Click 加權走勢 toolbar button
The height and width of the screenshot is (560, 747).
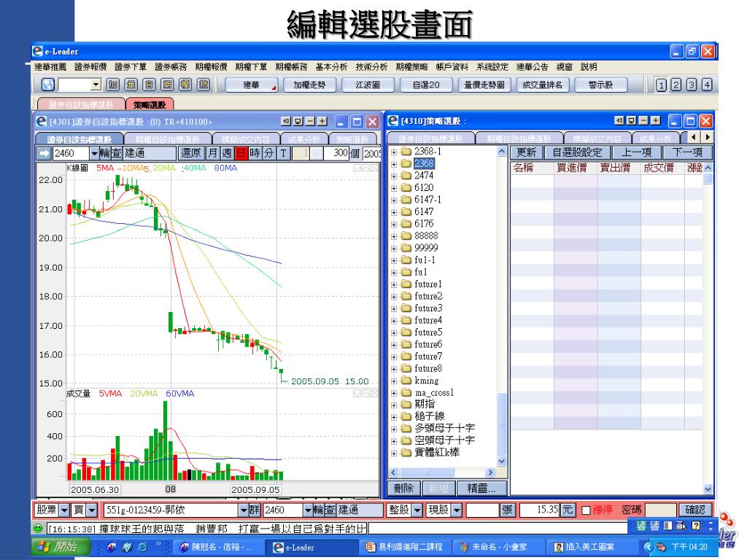click(309, 85)
